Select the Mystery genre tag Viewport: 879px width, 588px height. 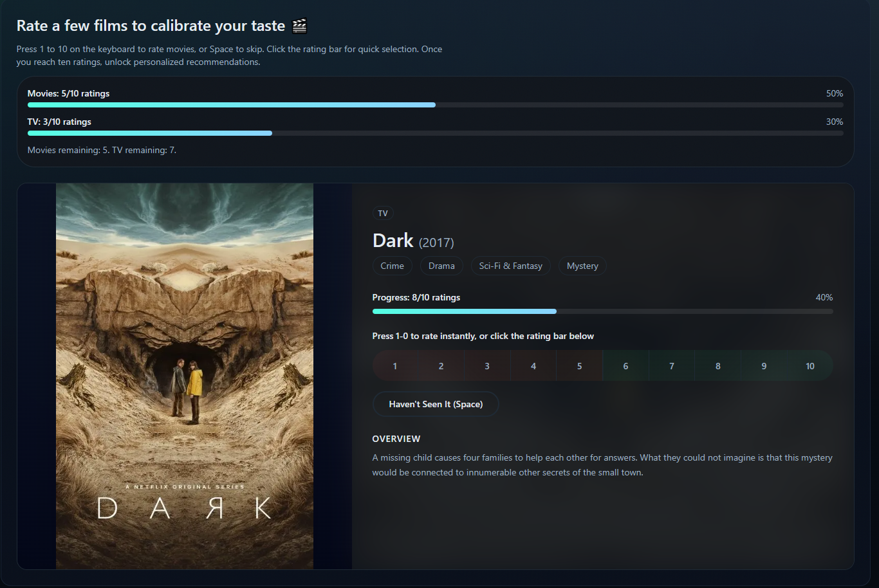pos(582,266)
